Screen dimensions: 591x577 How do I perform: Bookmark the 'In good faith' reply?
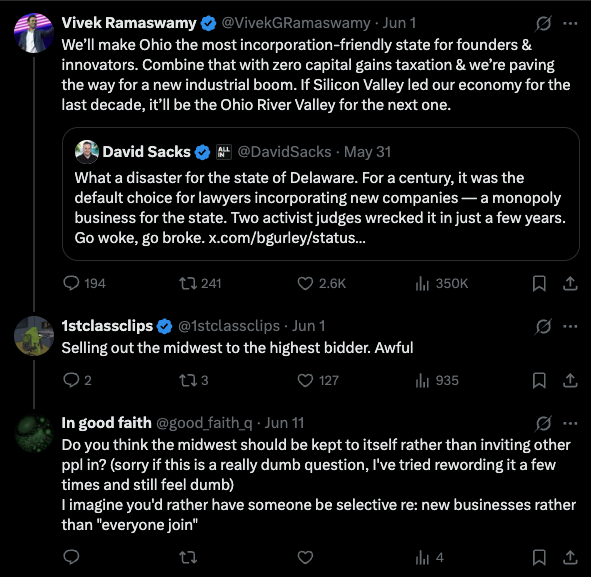coord(539,557)
